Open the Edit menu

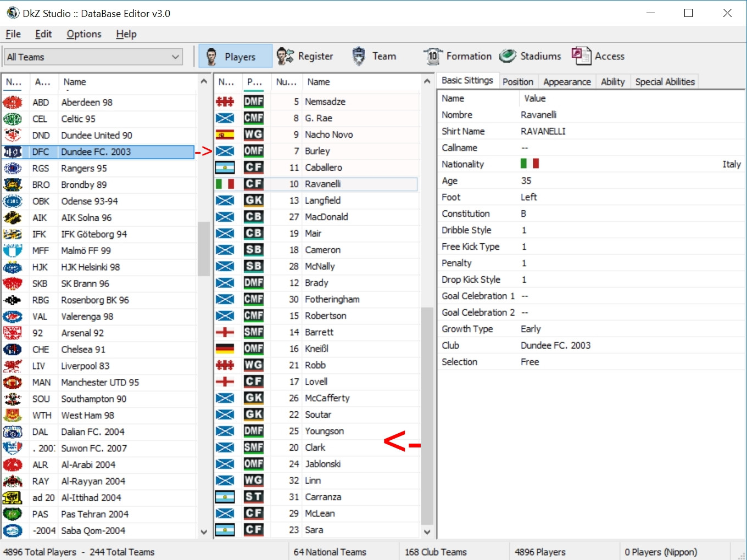pos(43,34)
